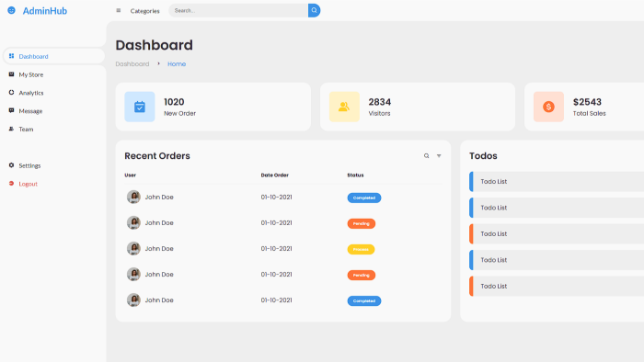This screenshot has height=362, width=644.
Task: Click the Team group icon in sidebar
Action: (11, 129)
